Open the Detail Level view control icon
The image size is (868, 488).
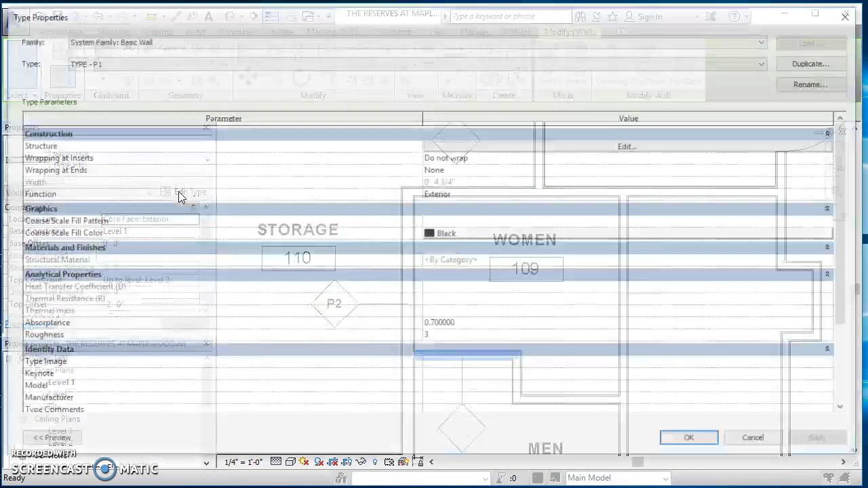click(276, 462)
